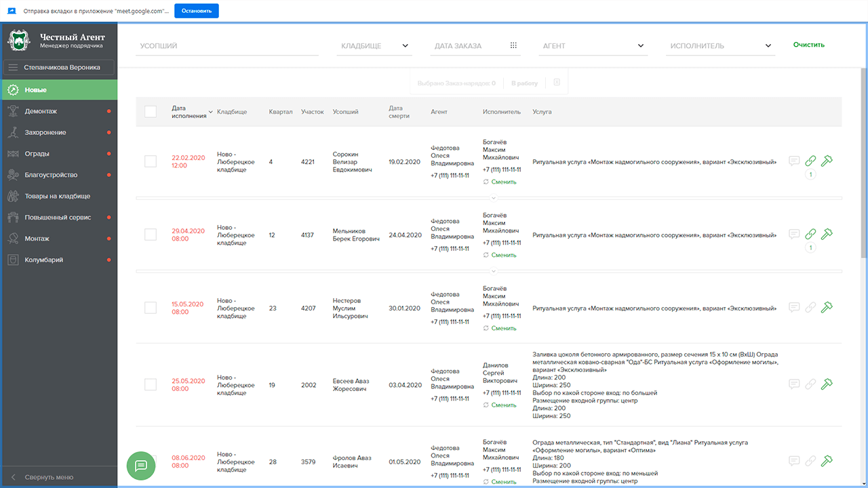
Task: Open comment icon for Евсеев Аваз row
Action: 794,384
